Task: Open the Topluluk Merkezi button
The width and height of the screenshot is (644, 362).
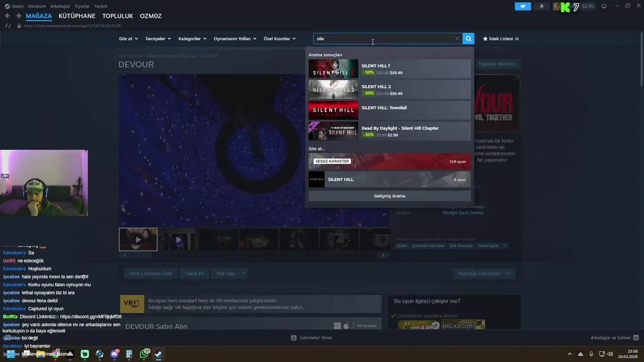Action: click(497, 64)
